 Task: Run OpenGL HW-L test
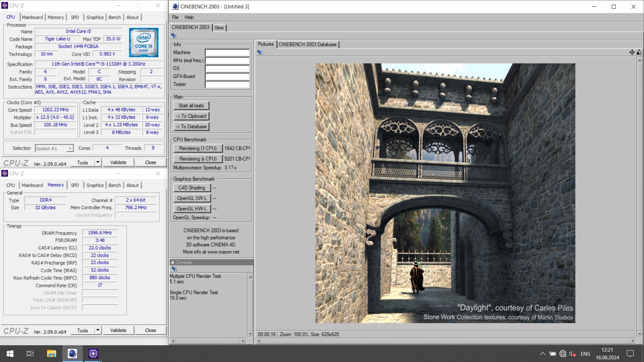tap(192, 208)
